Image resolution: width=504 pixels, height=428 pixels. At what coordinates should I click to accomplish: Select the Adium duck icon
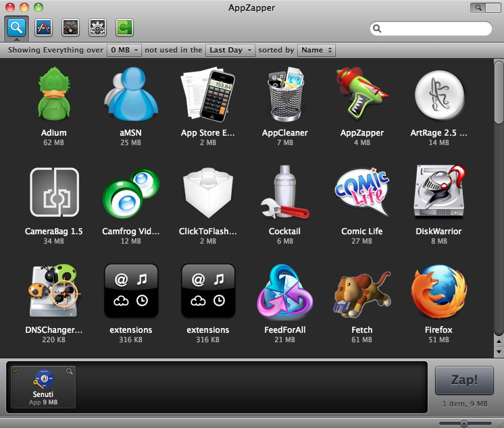coord(53,94)
